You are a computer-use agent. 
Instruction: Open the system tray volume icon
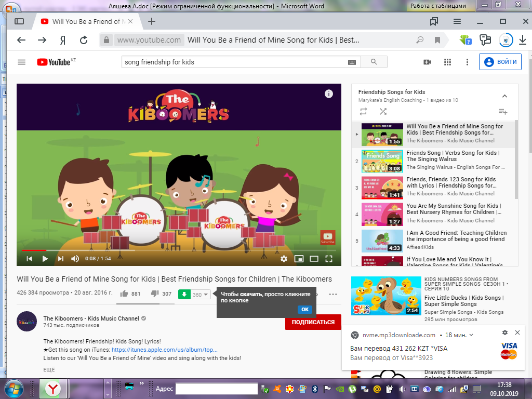(403, 389)
